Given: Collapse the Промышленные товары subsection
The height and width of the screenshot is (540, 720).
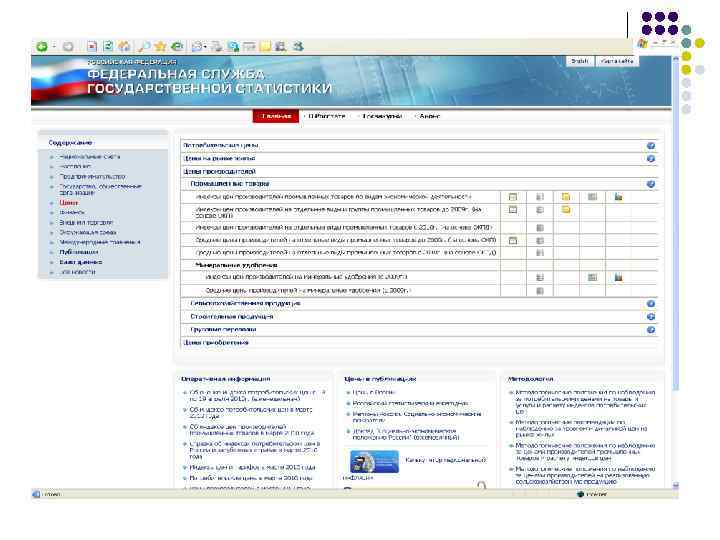Looking at the screenshot, I should click(x=420, y=184).
